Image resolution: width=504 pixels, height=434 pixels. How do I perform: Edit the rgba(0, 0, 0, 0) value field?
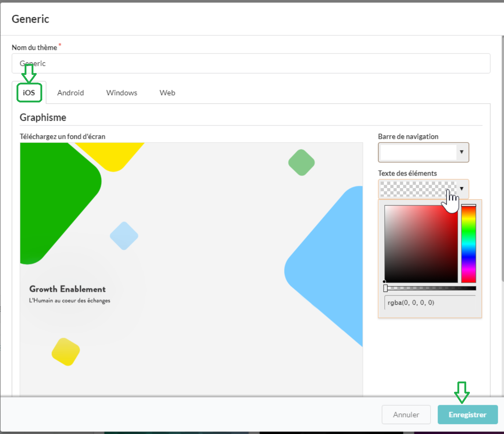click(430, 303)
